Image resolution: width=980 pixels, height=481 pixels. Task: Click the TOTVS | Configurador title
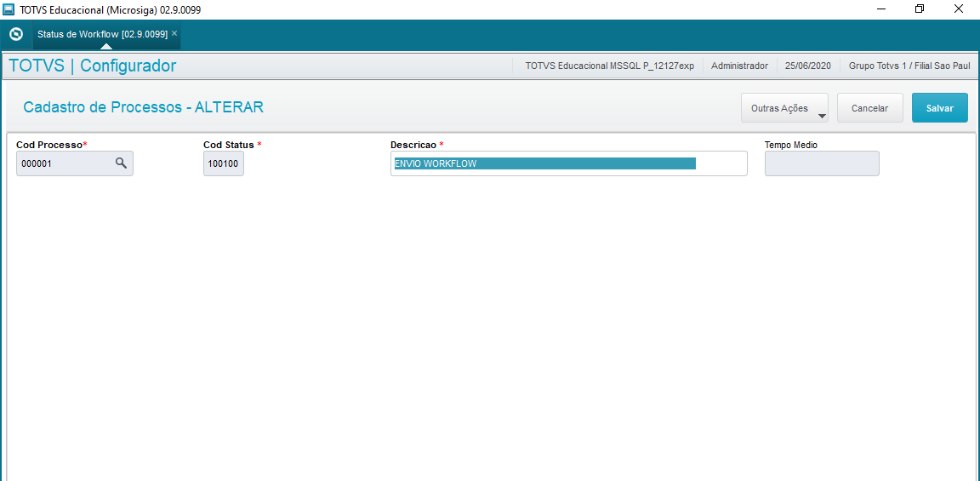(x=93, y=66)
